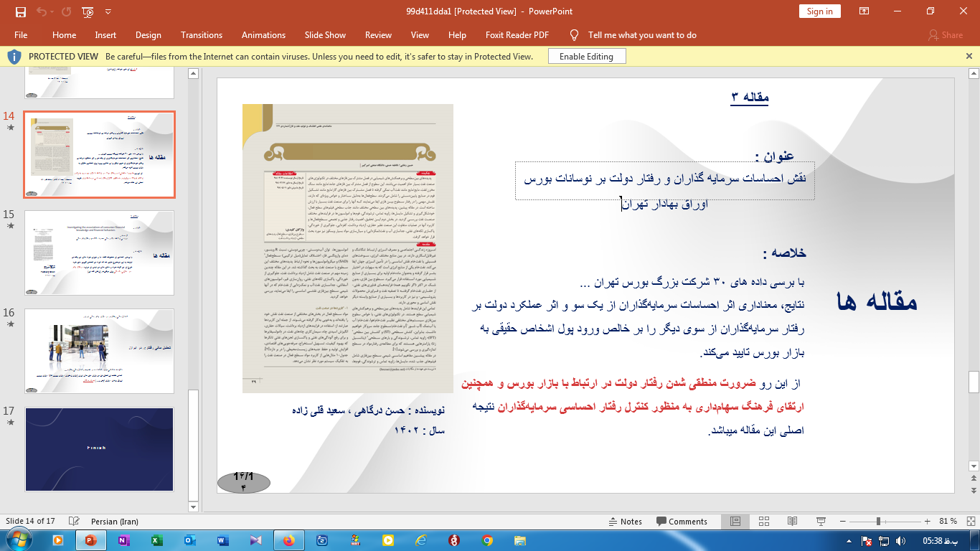Viewport: 980px width, 551px height.
Task: Click the Sign in button
Action: click(x=819, y=11)
